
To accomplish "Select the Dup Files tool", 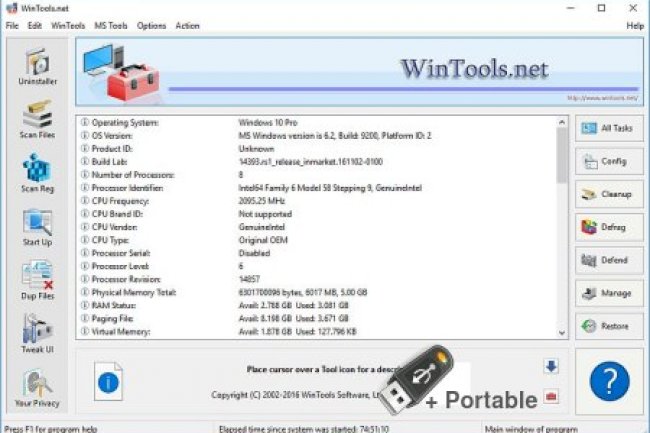I will [36, 281].
